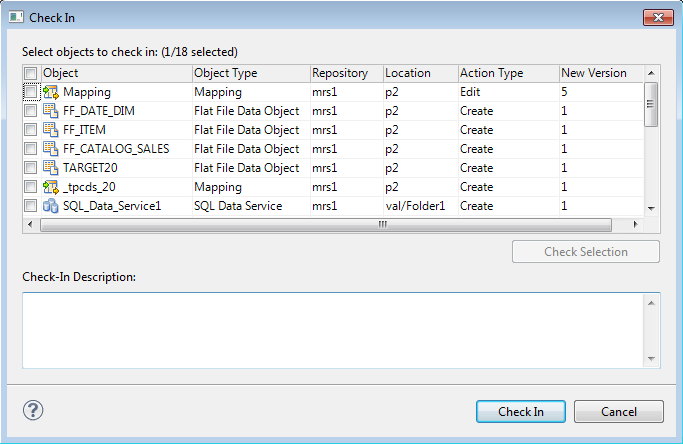Click the FF_CATALOG_SALES flat file icon

[x=51, y=149]
